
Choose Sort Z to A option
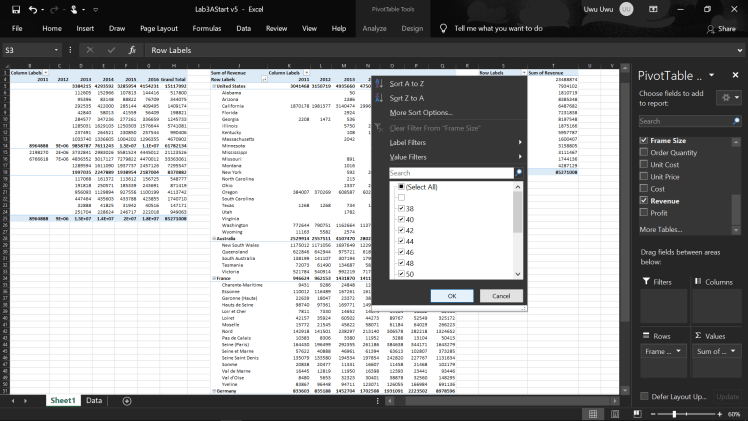click(407, 98)
